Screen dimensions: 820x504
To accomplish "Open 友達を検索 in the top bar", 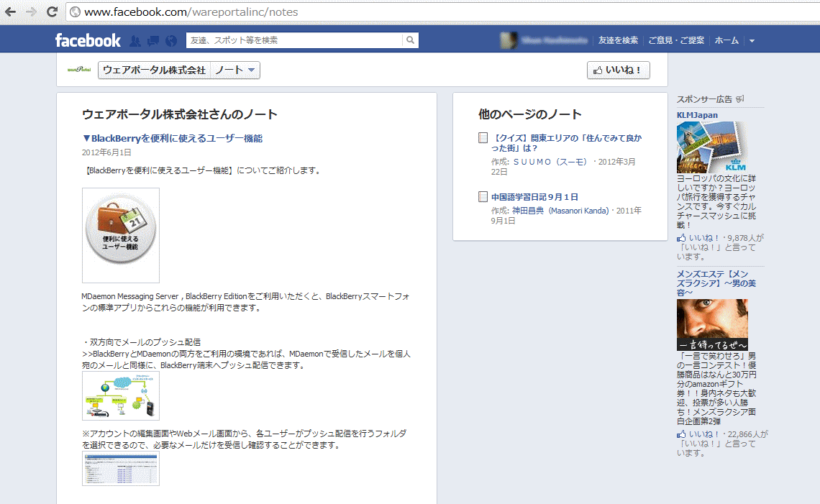I will 618,40.
